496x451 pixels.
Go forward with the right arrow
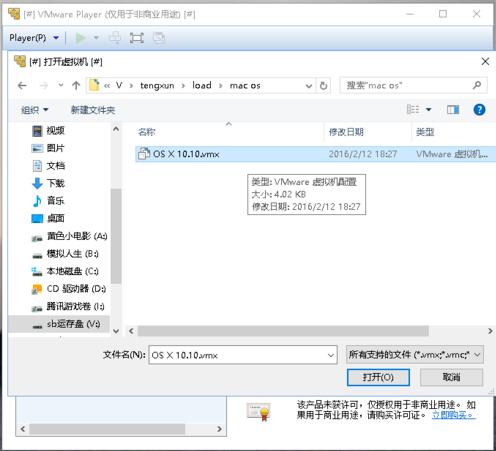point(44,86)
